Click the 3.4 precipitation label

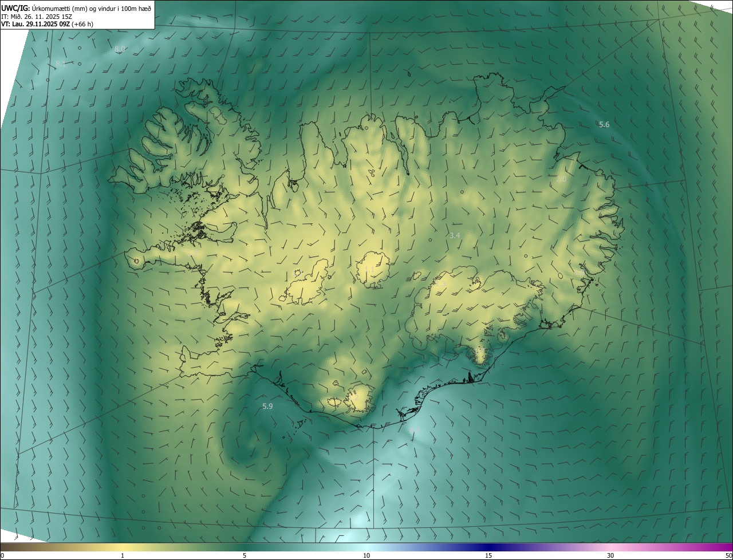(455, 235)
